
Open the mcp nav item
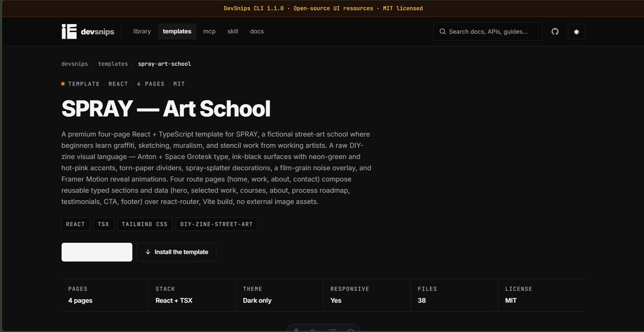209,31
